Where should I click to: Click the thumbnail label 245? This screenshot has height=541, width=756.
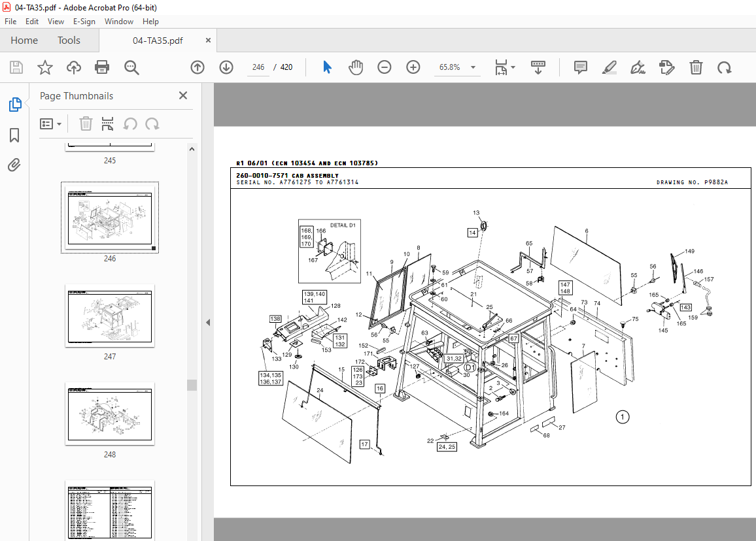[x=110, y=161]
